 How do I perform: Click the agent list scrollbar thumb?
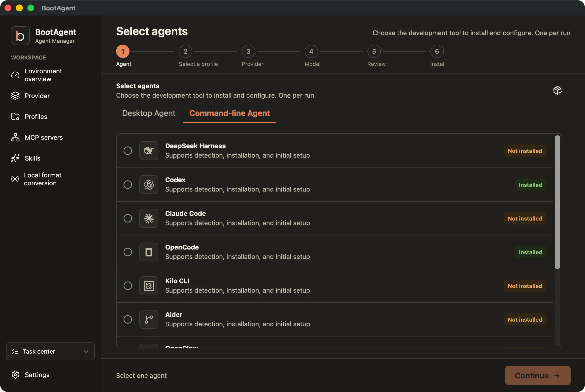pyautogui.click(x=557, y=202)
